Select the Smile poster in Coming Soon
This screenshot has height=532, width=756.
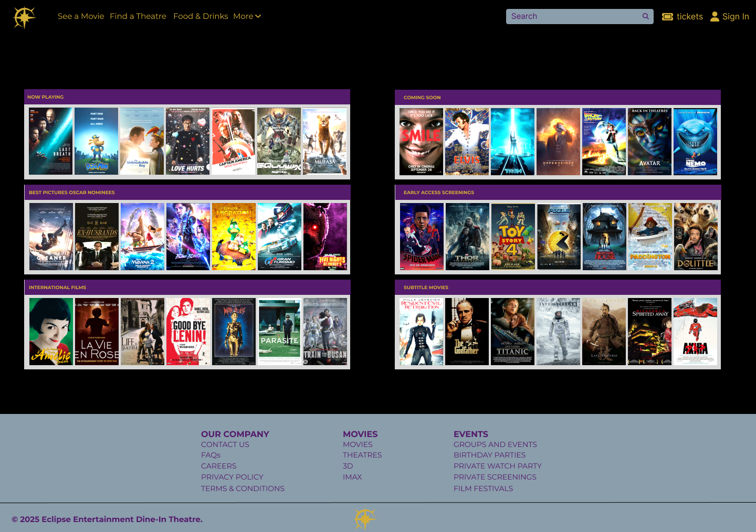[421, 142]
